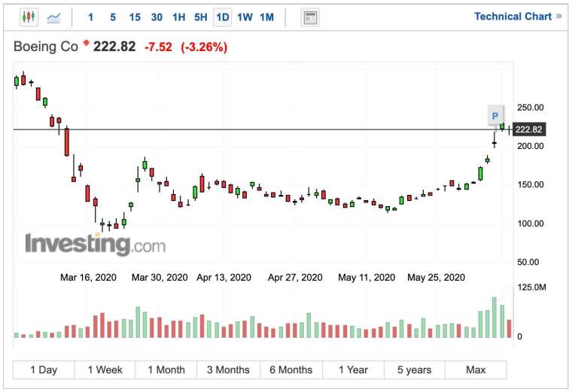The image size is (572, 392).
Task: Click the Apr 27, 2020 date label
Action: (295, 278)
